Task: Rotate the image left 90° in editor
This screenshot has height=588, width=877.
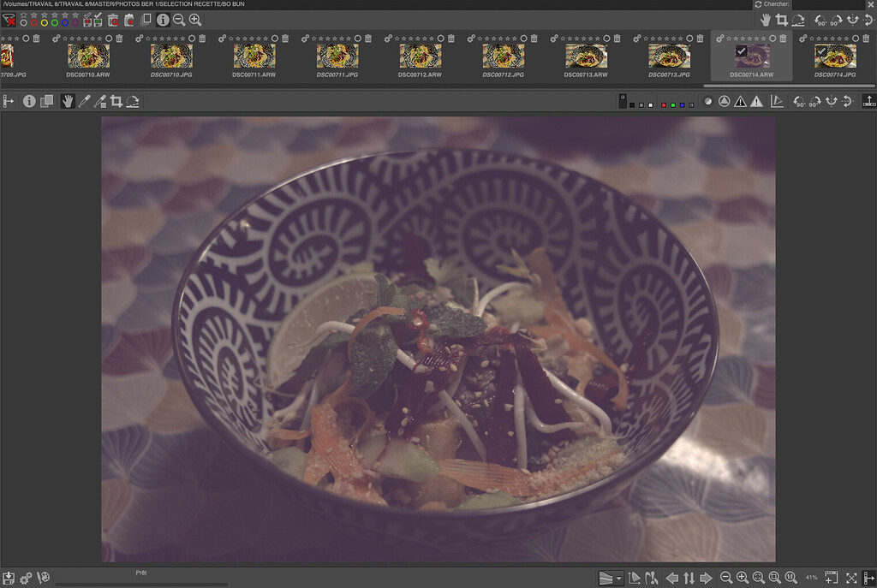Action: click(x=799, y=101)
